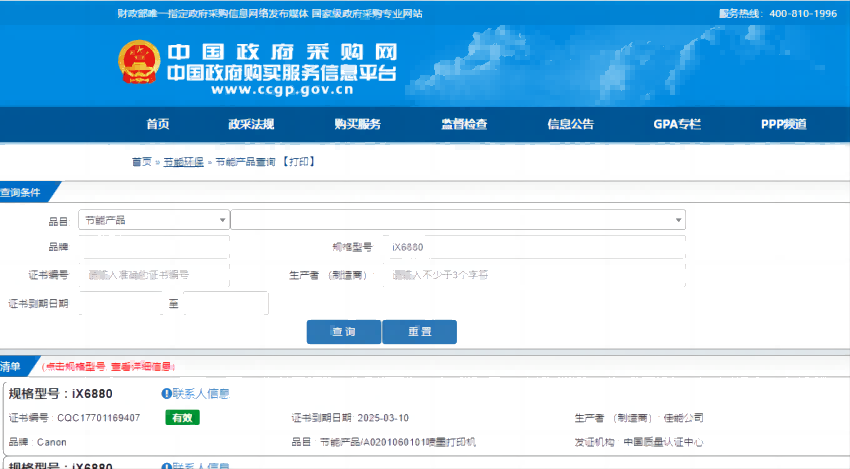Click the 中国政府采购网 site title
This screenshot has height=469, width=850.
282,52
